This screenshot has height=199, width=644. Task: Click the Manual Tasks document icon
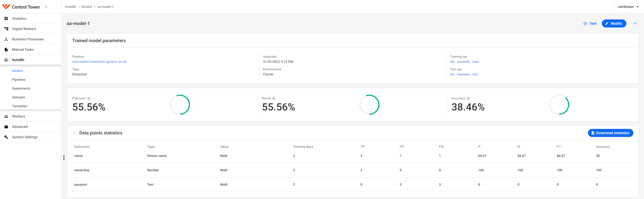[x=6, y=49]
